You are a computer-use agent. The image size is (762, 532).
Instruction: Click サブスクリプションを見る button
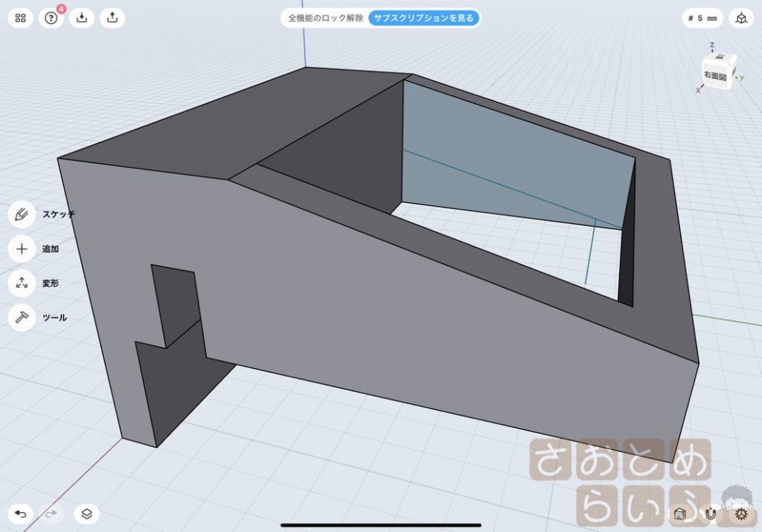[x=423, y=18]
